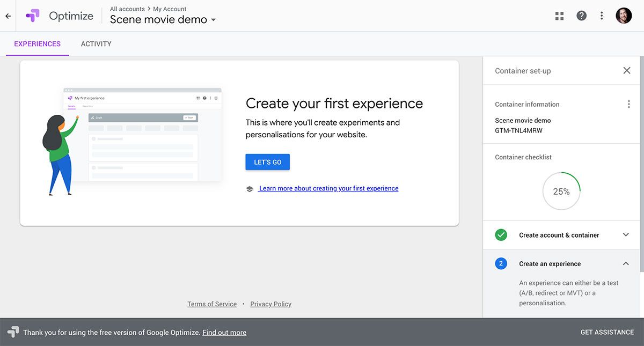Screen dimensions: 644x346
Task: Click the Optimize product name text
Action: [x=71, y=16]
